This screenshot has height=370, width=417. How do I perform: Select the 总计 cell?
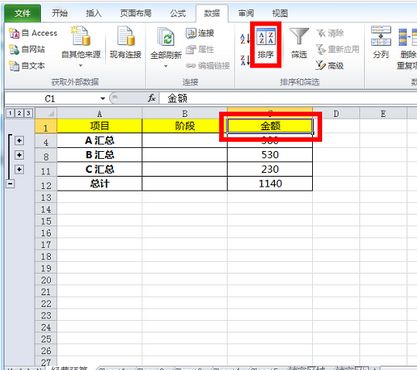coord(100,184)
